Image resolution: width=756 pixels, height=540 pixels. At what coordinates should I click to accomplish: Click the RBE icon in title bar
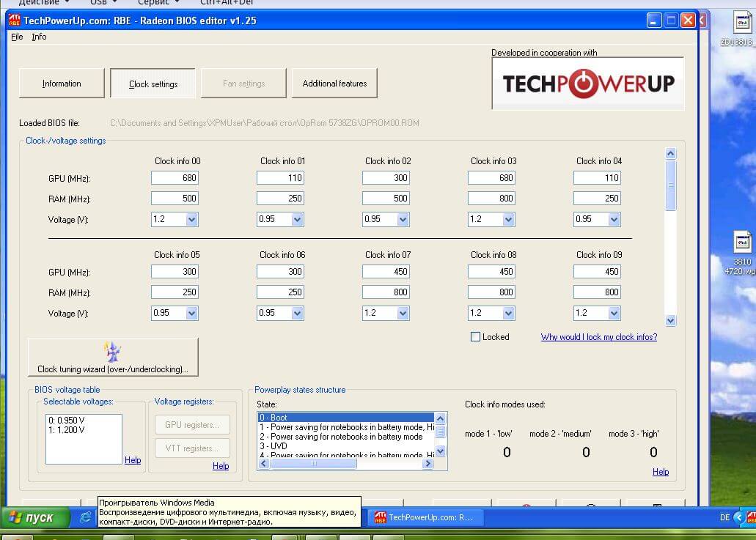point(13,20)
